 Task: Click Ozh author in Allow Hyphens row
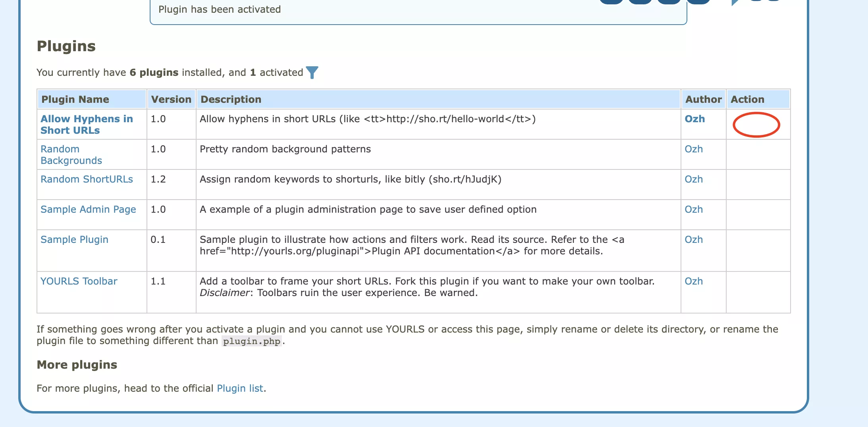pos(694,119)
